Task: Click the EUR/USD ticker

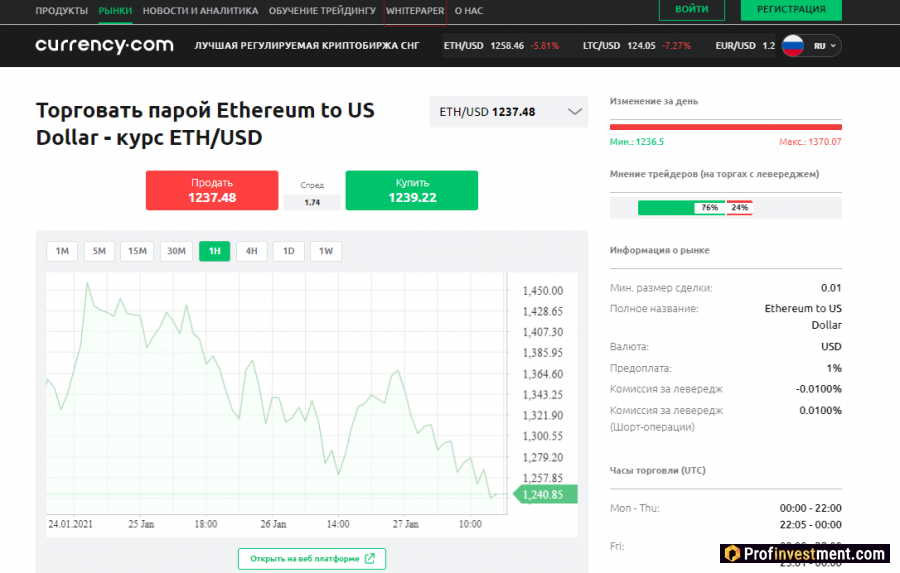Action: point(745,45)
